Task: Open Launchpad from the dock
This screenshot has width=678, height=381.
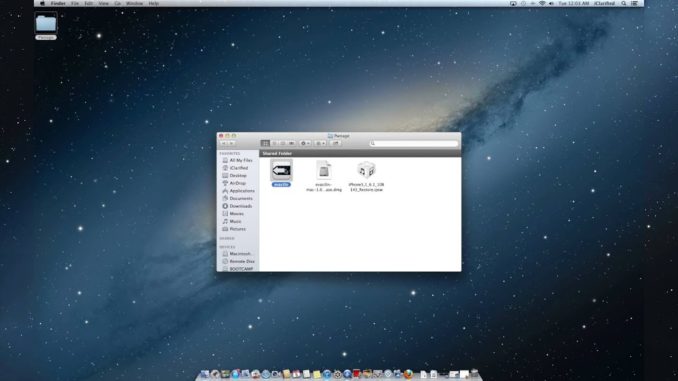Action: point(215,374)
